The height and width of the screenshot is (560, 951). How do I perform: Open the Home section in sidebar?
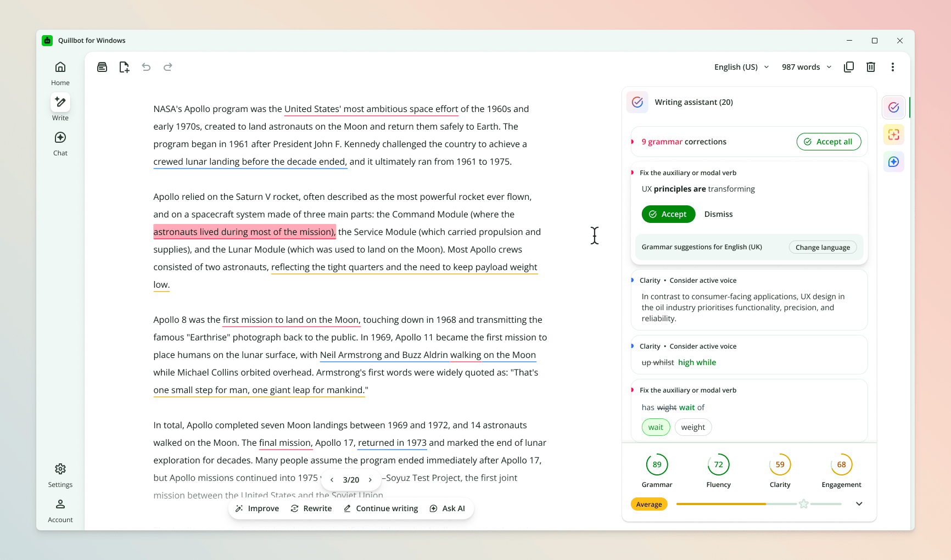click(x=60, y=74)
